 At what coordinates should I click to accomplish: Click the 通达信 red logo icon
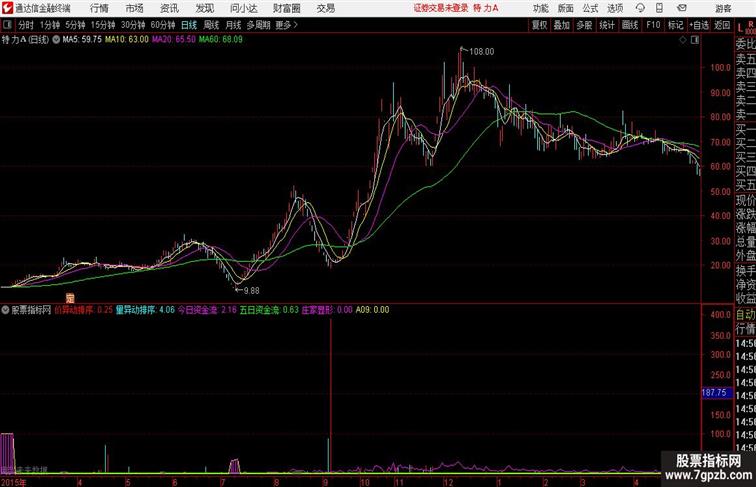7,8
